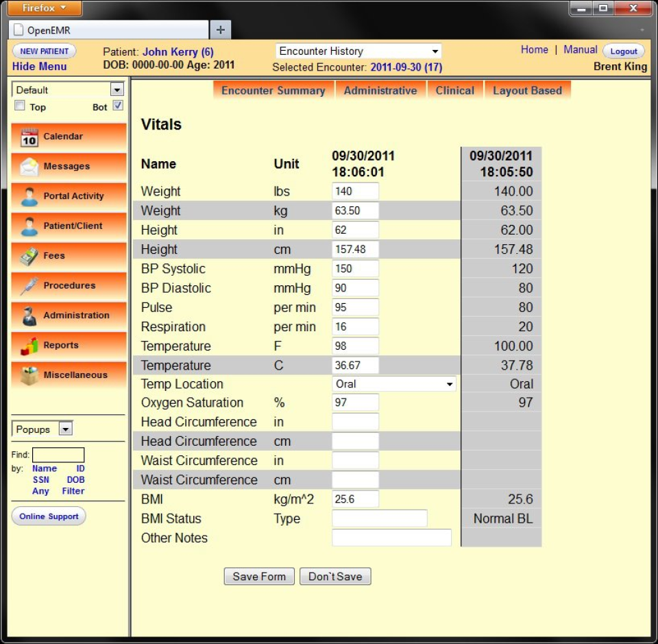
Task: Click the Reports menu button label
Action: pyautogui.click(x=61, y=345)
